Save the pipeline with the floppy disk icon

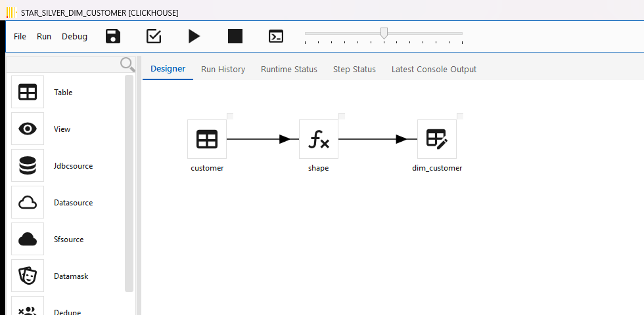(x=113, y=36)
